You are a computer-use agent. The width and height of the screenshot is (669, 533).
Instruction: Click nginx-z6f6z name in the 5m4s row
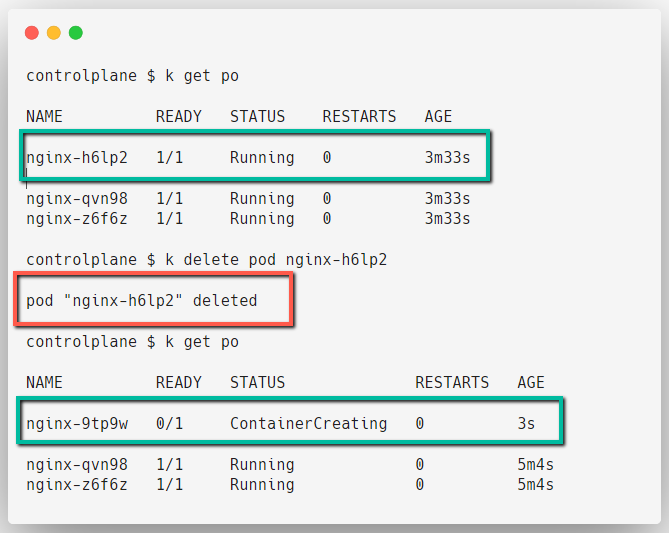click(x=77, y=484)
